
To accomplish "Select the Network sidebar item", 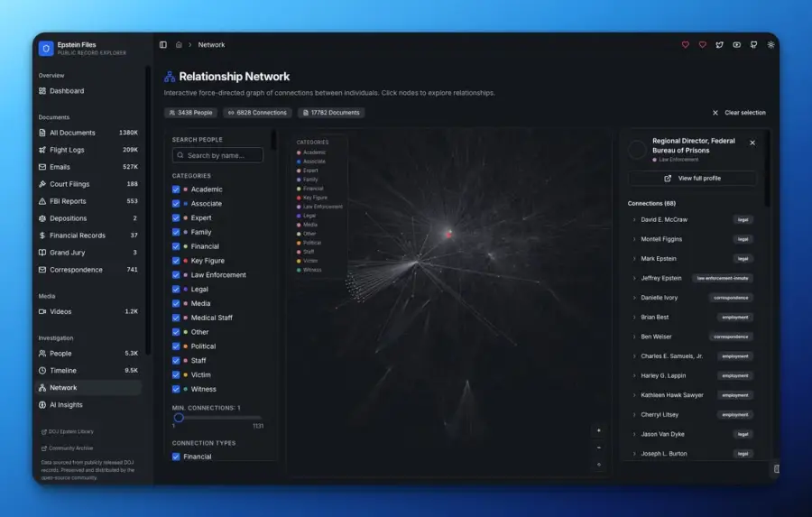I will coord(88,388).
